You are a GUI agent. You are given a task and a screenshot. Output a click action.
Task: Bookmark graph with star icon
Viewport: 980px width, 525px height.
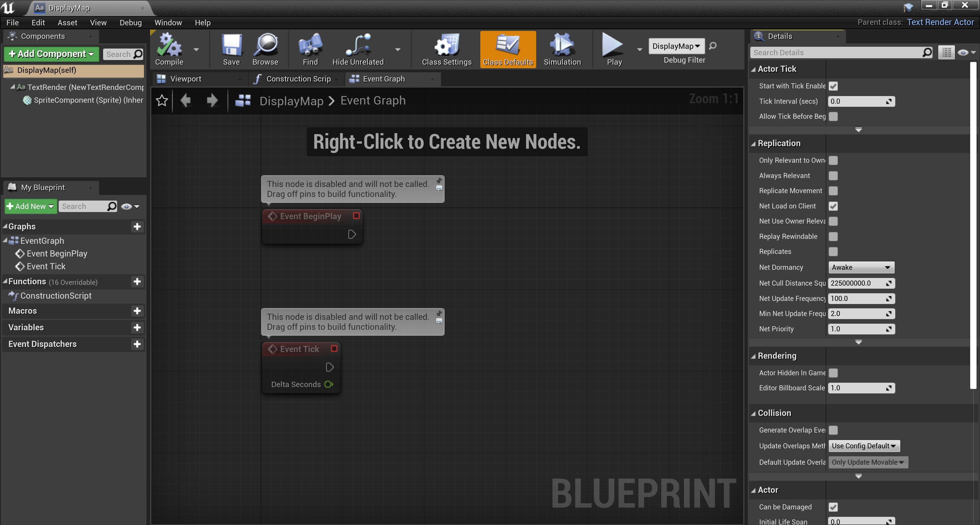(162, 100)
